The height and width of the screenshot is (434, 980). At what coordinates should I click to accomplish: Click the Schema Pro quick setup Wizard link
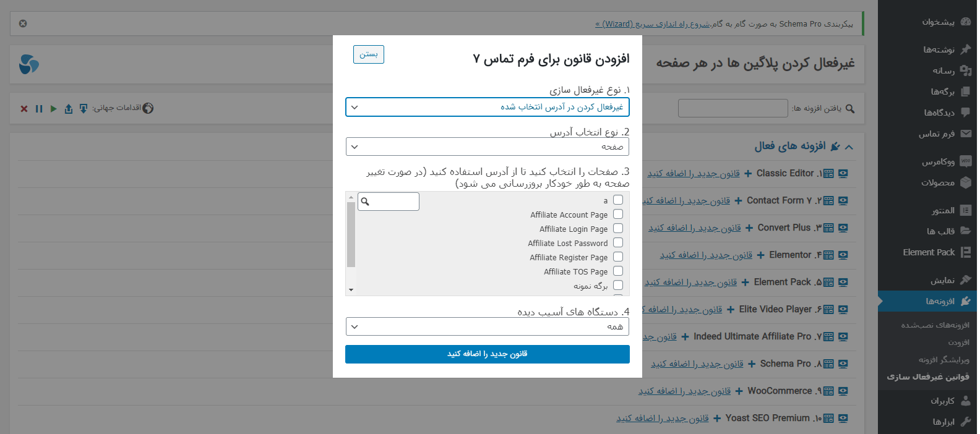tap(653, 24)
